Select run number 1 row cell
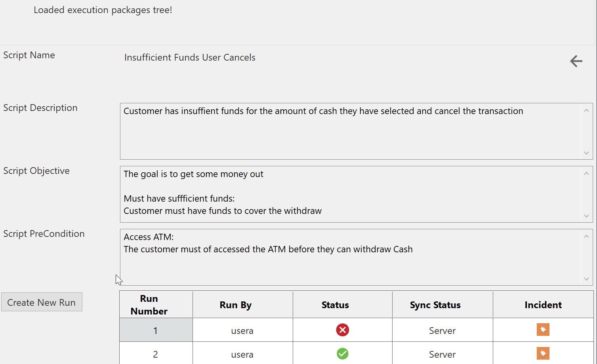The image size is (597, 364). click(x=156, y=330)
